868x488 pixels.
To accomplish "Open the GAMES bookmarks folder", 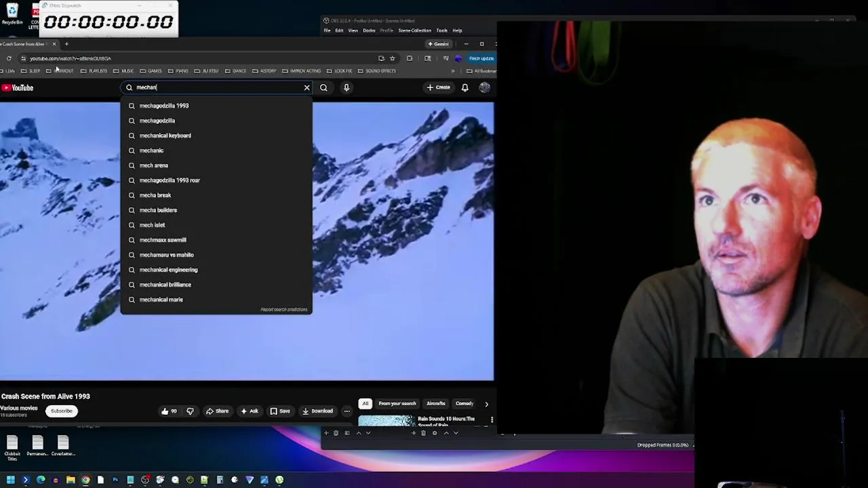I will point(151,70).
